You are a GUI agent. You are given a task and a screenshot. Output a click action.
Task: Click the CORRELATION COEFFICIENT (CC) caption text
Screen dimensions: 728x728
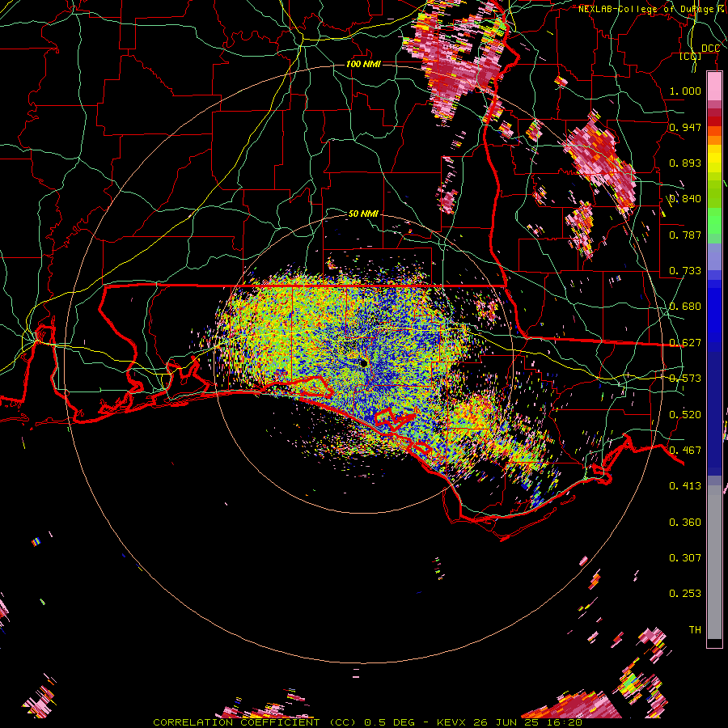pyautogui.click(x=255, y=722)
